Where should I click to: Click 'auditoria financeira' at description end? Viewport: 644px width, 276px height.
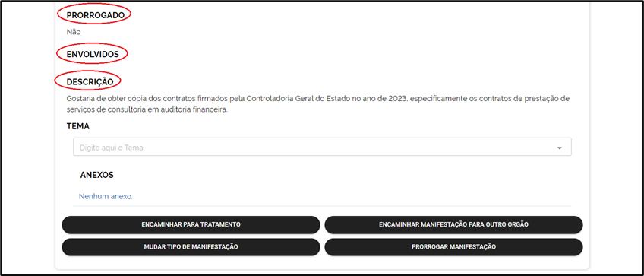(x=194, y=110)
